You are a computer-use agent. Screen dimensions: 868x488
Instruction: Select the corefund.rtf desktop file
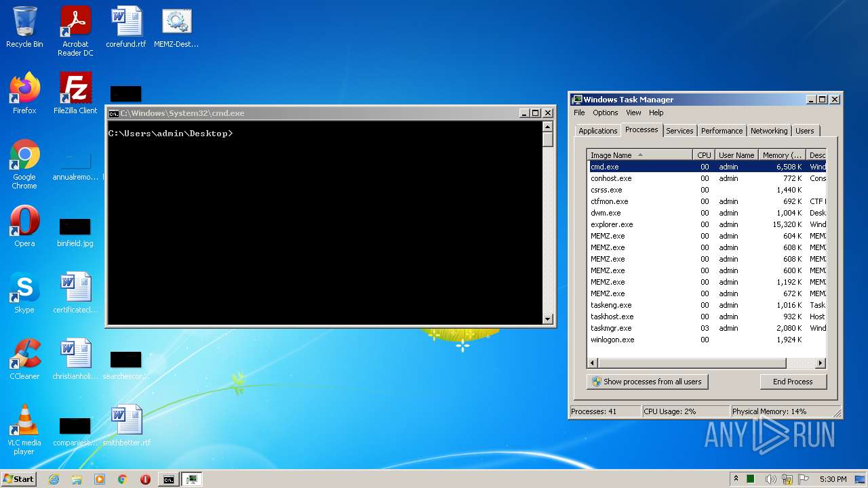126,27
